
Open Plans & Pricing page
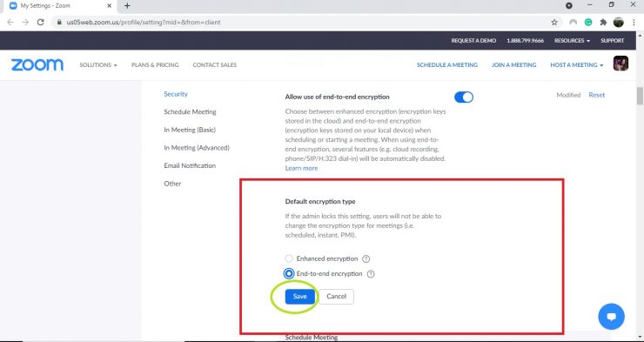[x=155, y=65]
